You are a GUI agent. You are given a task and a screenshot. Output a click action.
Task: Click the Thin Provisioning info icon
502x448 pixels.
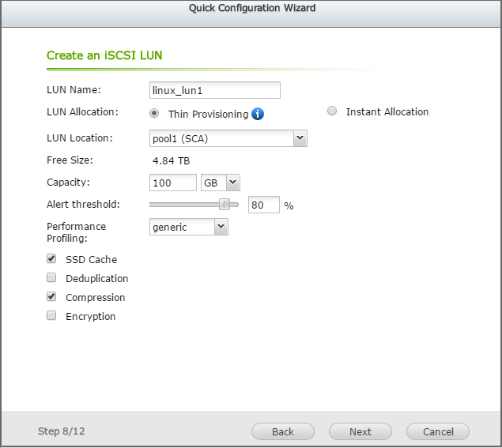pyautogui.click(x=258, y=114)
